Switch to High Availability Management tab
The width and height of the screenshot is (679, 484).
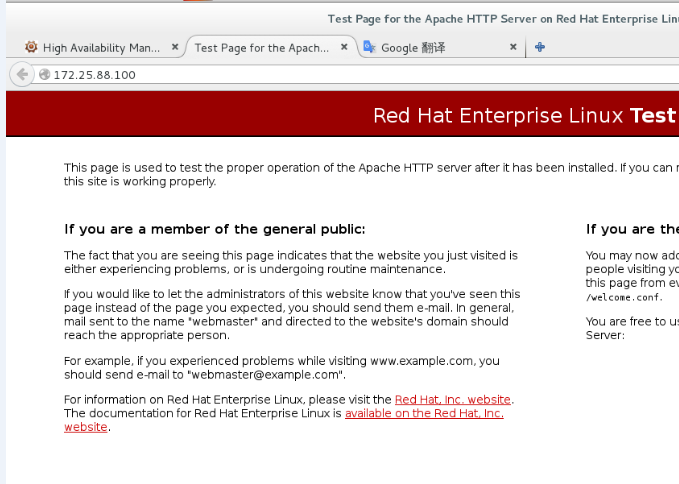click(100, 47)
